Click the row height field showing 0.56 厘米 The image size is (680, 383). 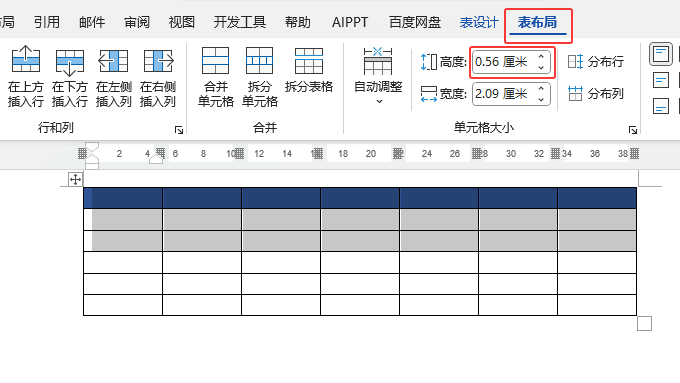point(505,62)
